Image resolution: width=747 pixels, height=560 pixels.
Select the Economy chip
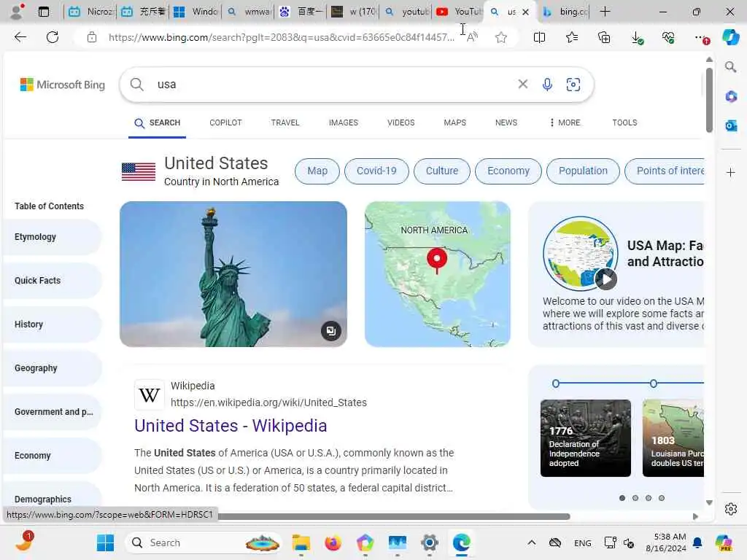pyautogui.click(x=508, y=171)
